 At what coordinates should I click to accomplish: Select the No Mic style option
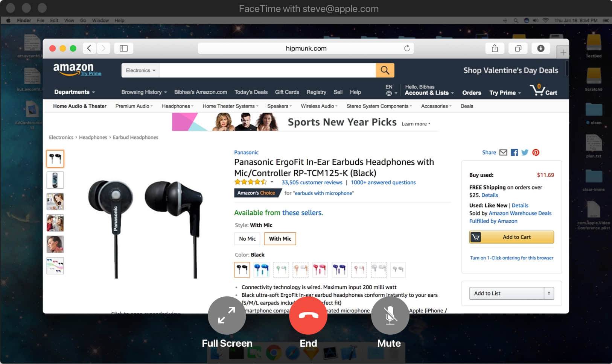(247, 238)
